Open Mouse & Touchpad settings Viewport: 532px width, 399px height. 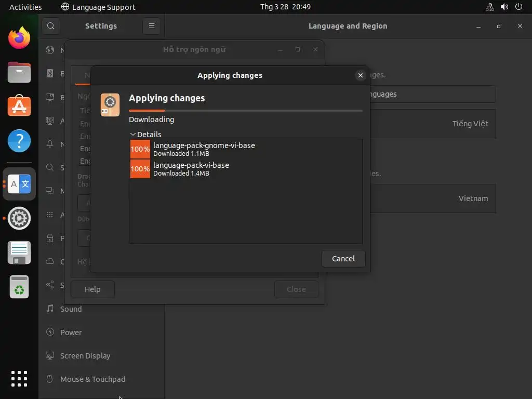coord(92,379)
